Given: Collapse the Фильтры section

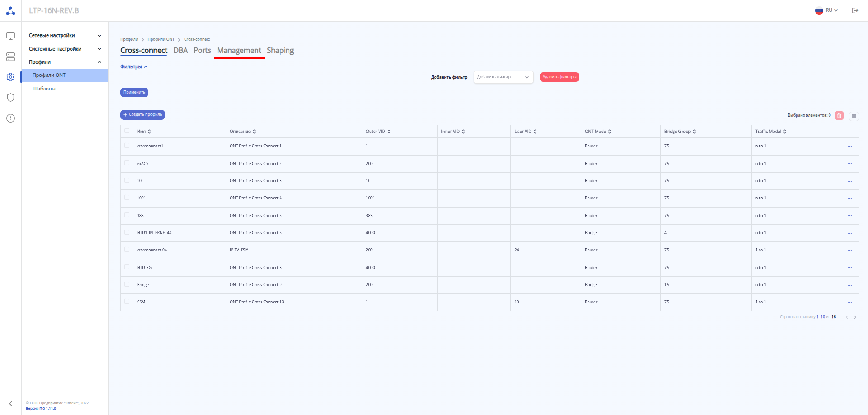Looking at the screenshot, I should pos(134,67).
